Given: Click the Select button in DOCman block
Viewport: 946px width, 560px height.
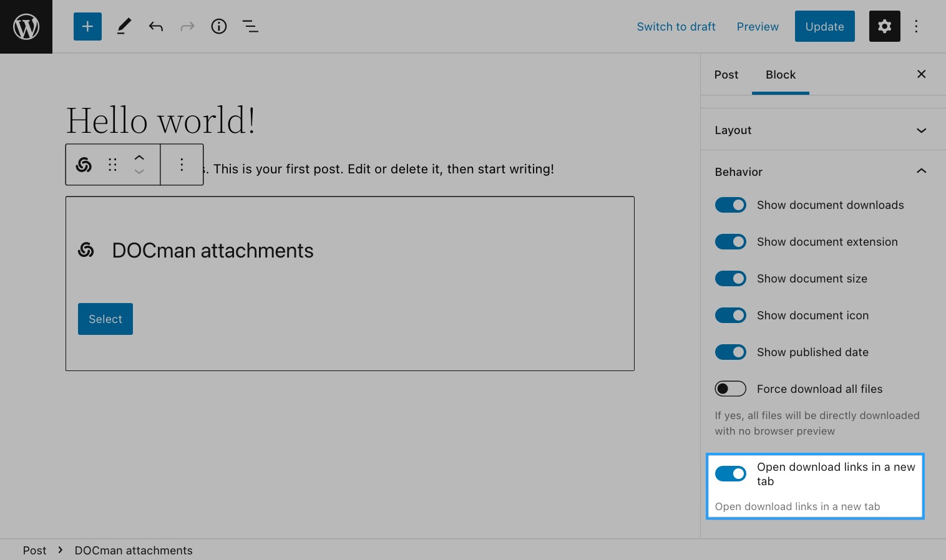Looking at the screenshot, I should tap(105, 319).
